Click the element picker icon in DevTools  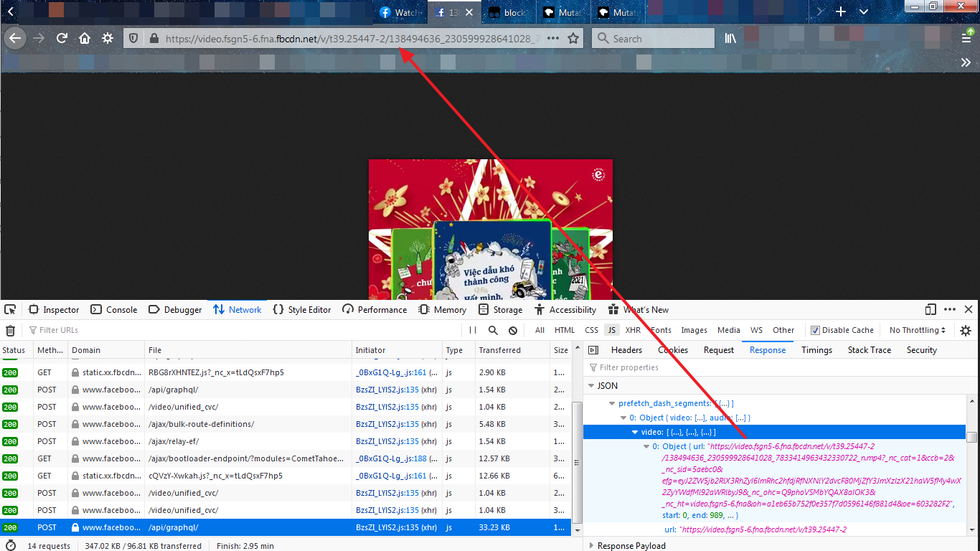(10, 310)
